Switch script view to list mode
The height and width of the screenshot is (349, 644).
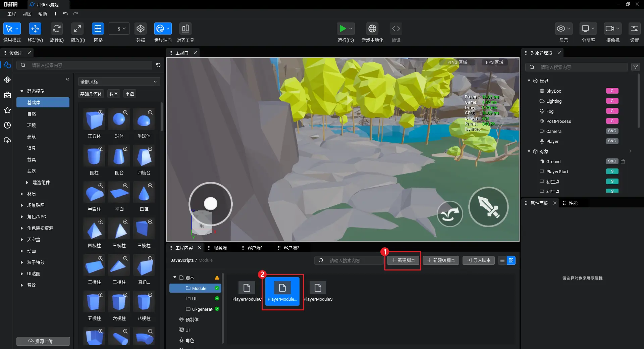point(502,260)
